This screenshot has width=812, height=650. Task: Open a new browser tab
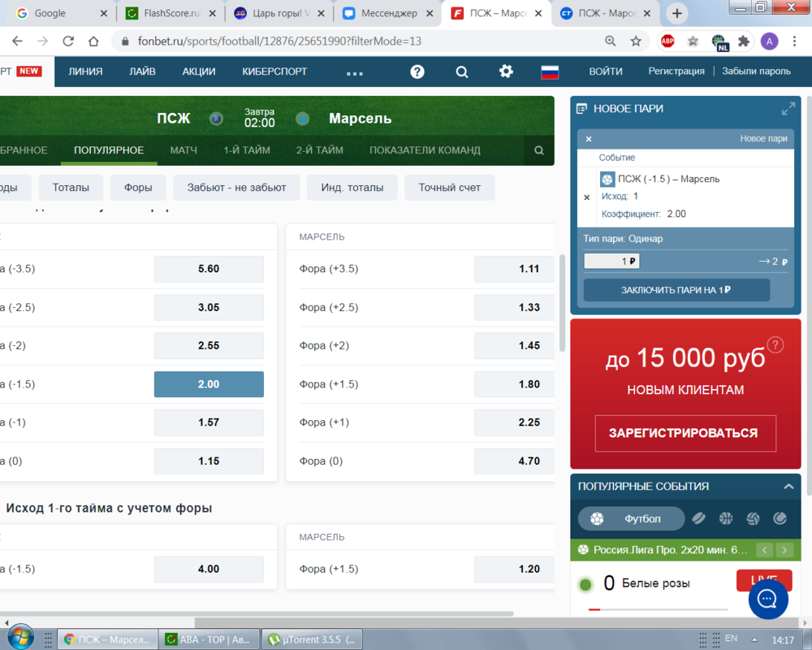coord(676,14)
